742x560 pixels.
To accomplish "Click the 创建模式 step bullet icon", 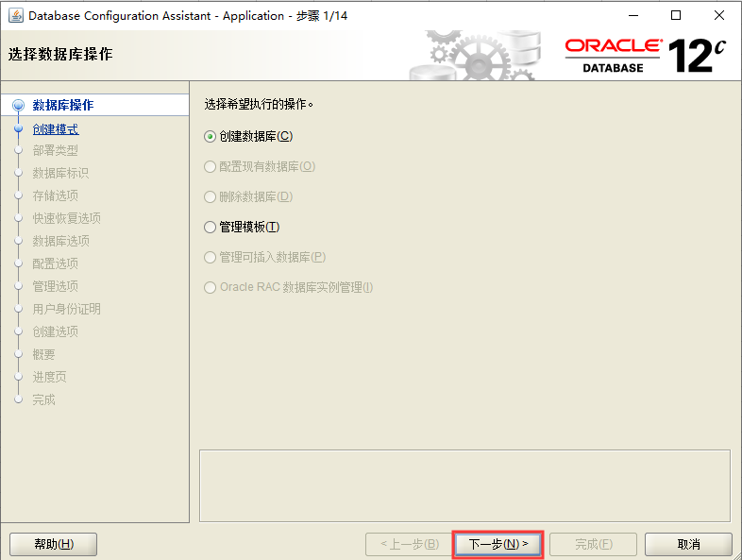I will click(x=18, y=128).
